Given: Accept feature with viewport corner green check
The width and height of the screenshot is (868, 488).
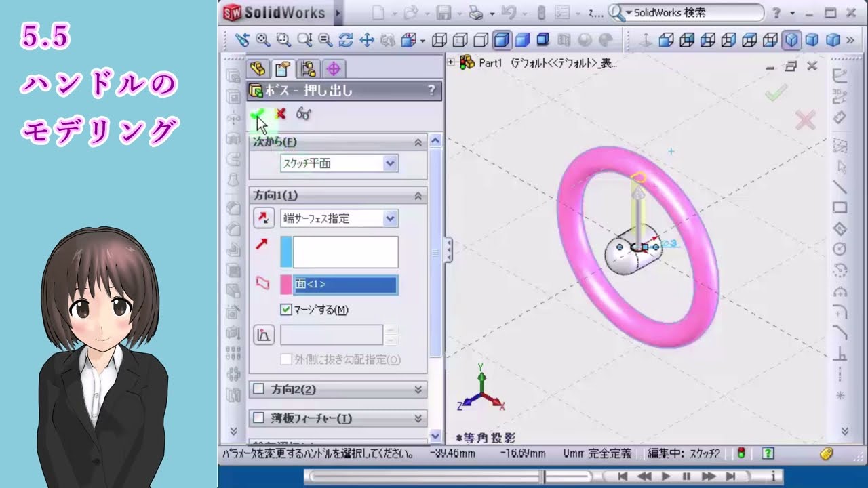Looking at the screenshot, I should point(776,94).
